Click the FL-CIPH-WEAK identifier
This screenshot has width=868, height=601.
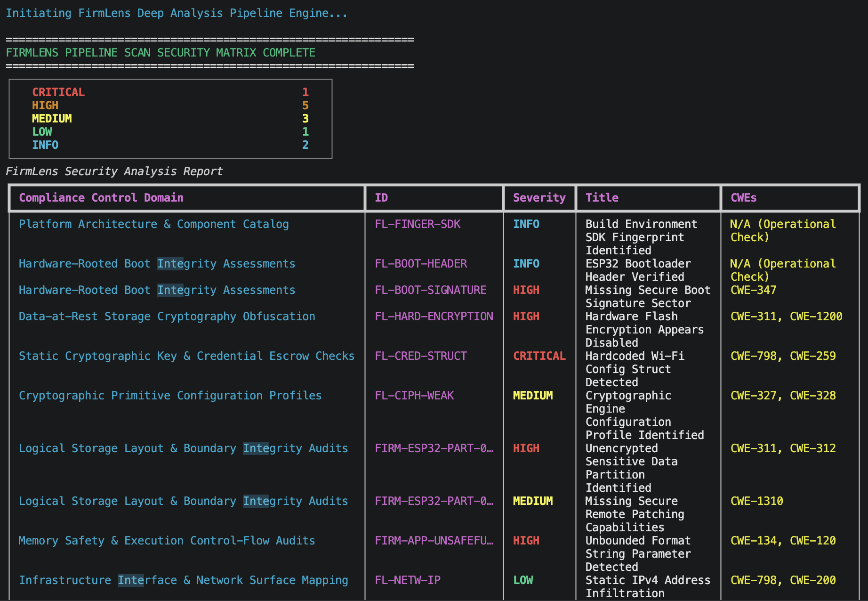click(x=414, y=396)
